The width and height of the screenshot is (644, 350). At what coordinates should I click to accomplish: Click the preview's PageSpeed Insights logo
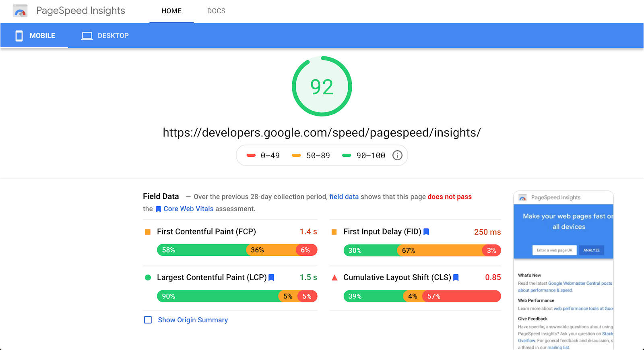pyautogui.click(x=522, y=197)
